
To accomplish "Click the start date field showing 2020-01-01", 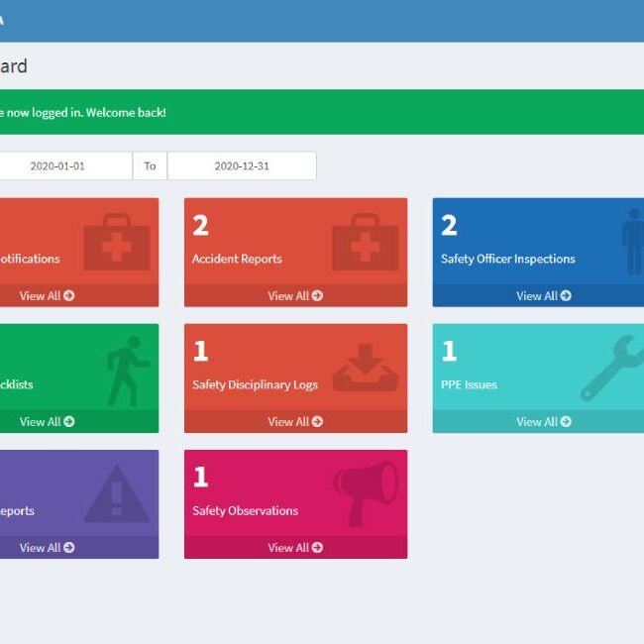I will pyautogui.click(x=59, y=165).
